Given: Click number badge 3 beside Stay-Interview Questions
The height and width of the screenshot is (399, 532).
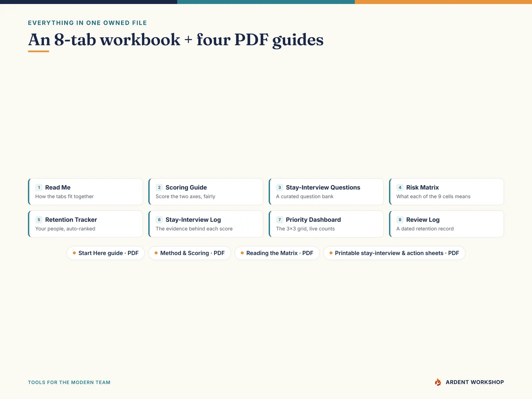Looking at the screenshot, I should click(x=280, y=188).
